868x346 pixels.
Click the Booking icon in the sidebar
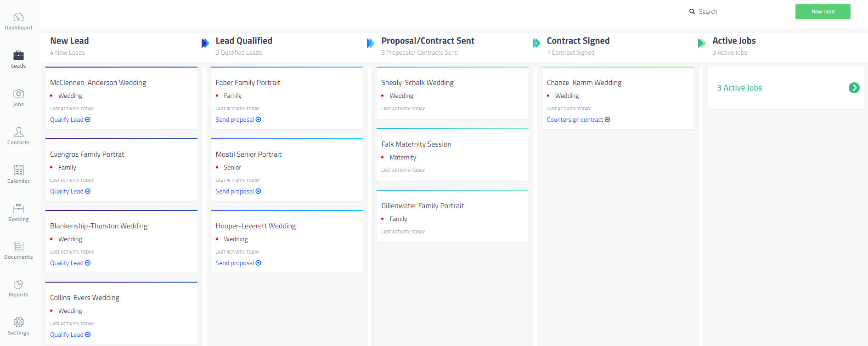[x=18, y=208]
